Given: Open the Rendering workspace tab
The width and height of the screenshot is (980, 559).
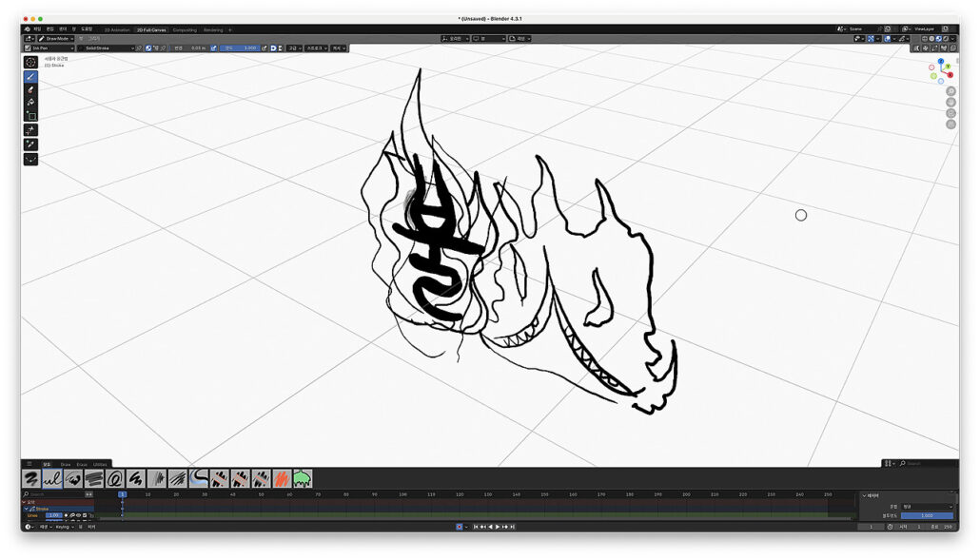Looking at the screenshot, I should click(x=213, y=29).
